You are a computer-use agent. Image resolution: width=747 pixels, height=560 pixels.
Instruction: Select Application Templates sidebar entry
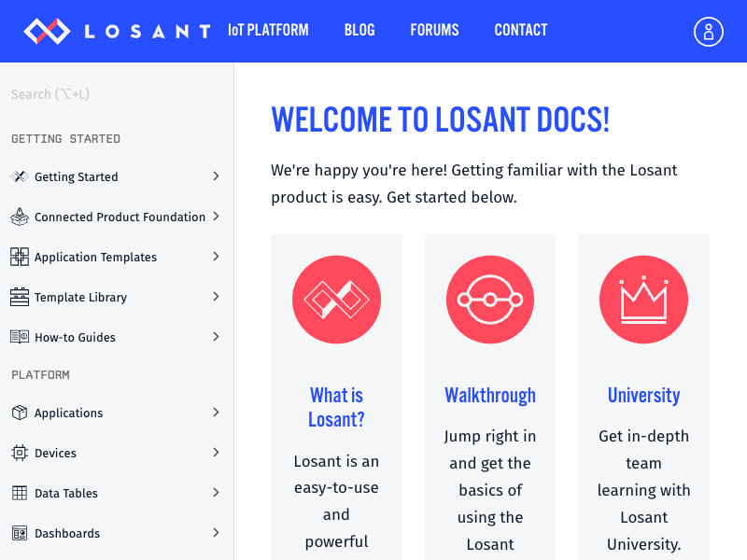(x=95, y=258)
